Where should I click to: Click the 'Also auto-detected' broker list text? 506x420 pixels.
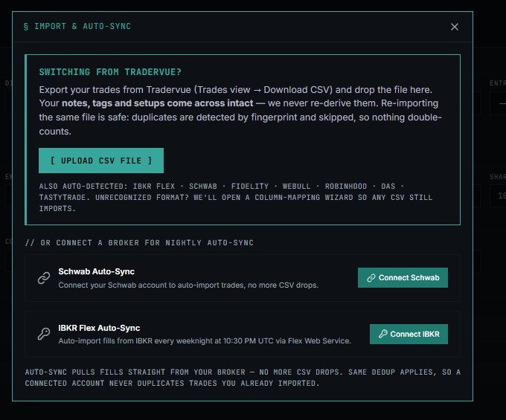point(236,197)
